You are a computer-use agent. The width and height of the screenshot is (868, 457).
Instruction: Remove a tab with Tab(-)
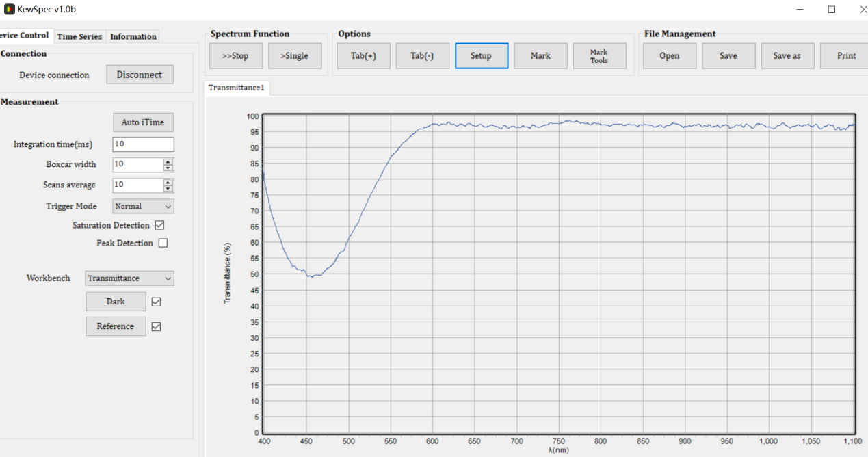422,56
